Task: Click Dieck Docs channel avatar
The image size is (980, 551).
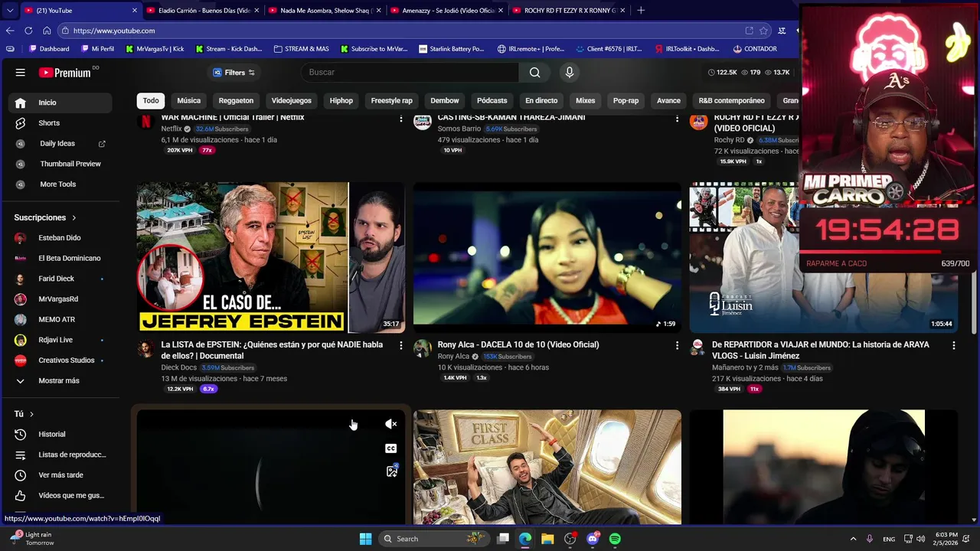Action: [x=145, y=349]
